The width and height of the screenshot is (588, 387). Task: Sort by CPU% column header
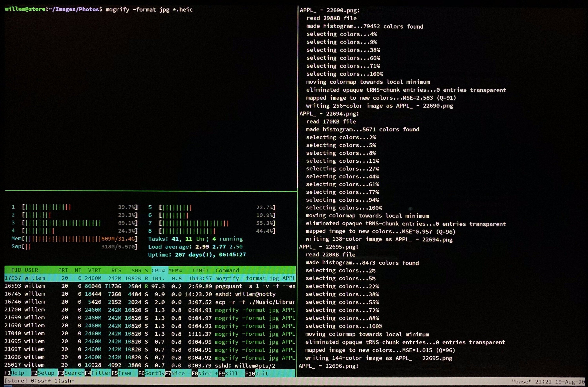click(158, 270)
